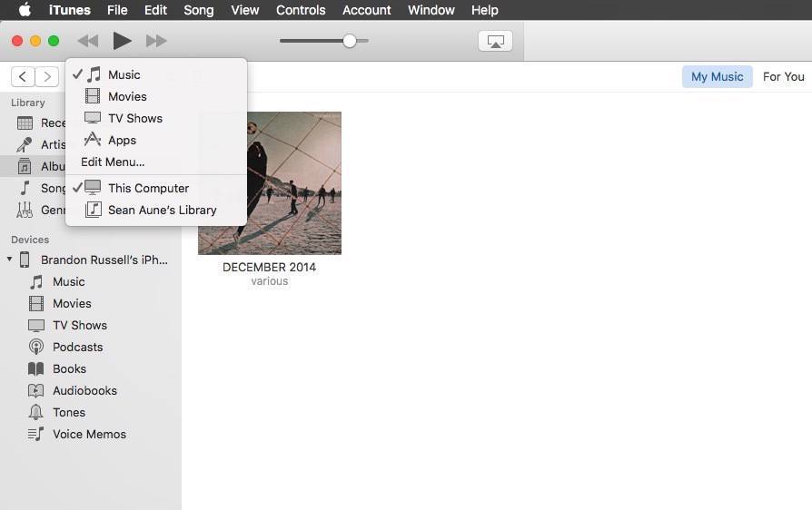812x510 pixels.
Task: Open Voice Memos on the device
Action: (x=89, y=434)
